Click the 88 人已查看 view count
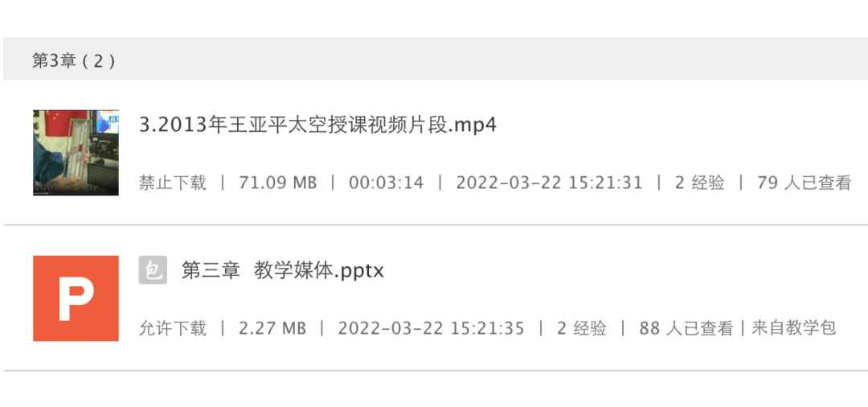The image size is (868, 407). (x=686, y=328)
